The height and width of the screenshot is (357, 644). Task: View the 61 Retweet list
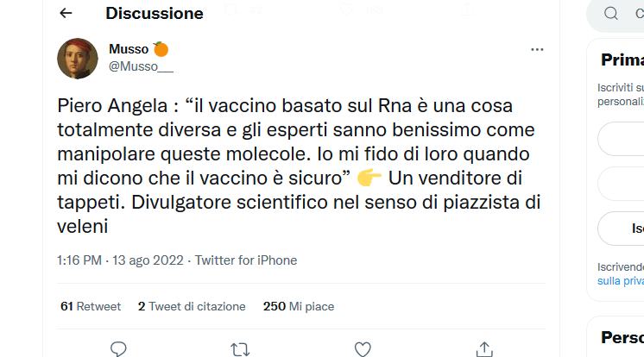point(91,306)
